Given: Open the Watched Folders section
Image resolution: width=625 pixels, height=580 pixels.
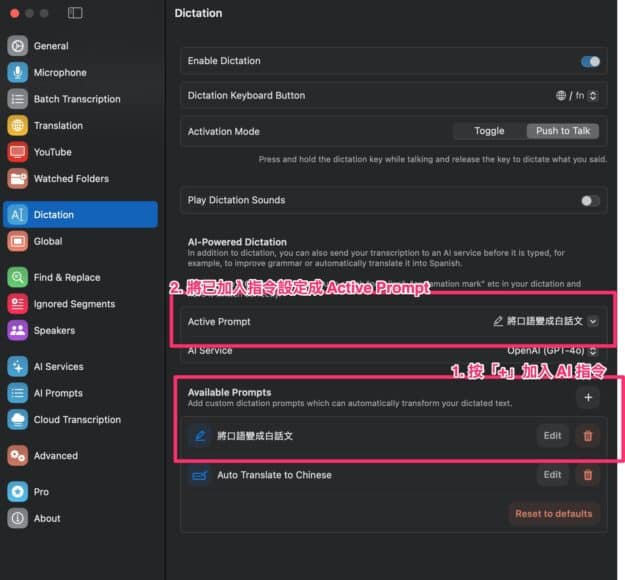Looking at the screenshot, I should pos(70,178).
